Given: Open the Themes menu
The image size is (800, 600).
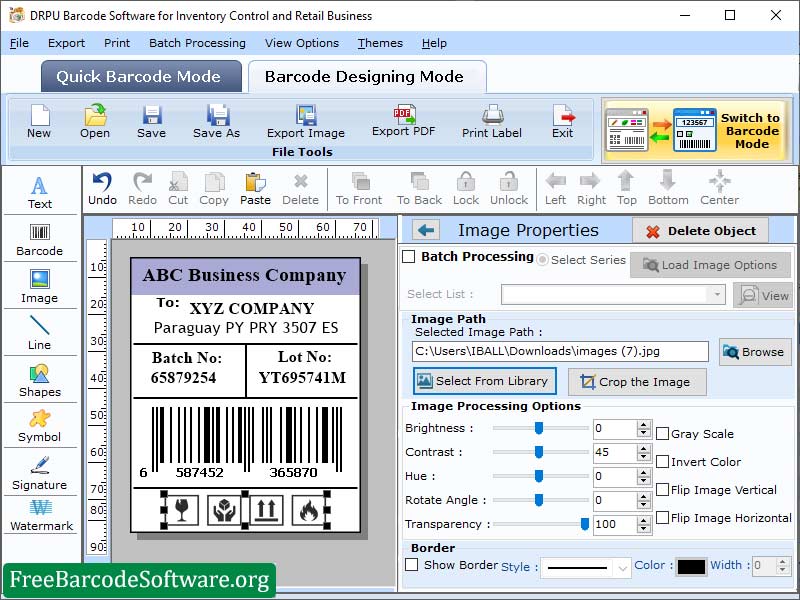Looking at the screenshot, I should [379, 43].
